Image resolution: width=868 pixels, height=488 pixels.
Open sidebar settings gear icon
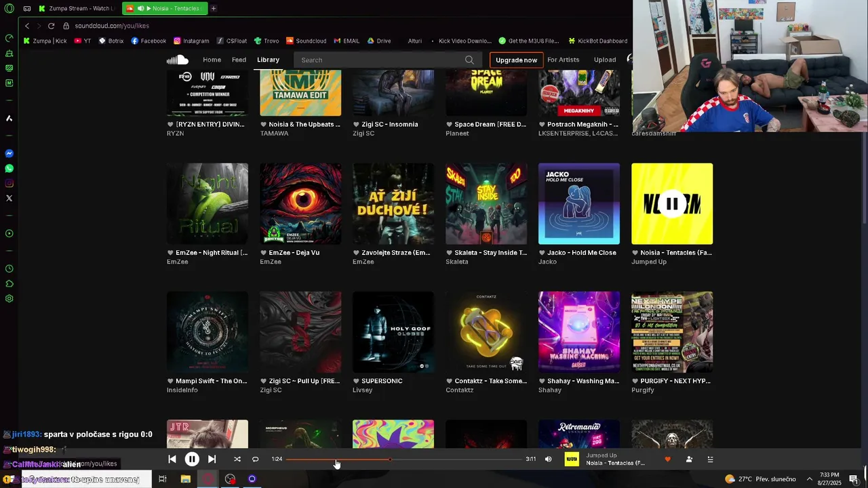[9, 299]
